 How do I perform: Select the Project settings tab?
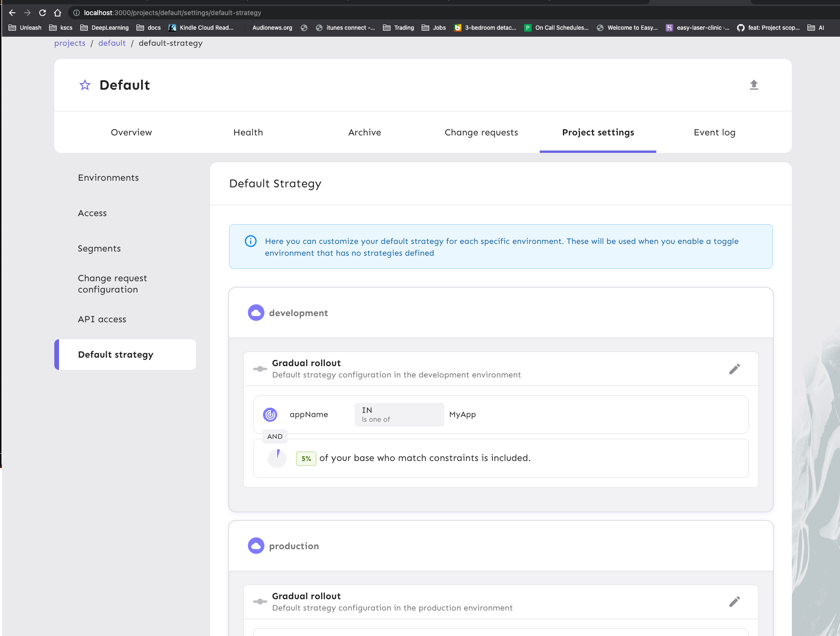click(598, 133)
